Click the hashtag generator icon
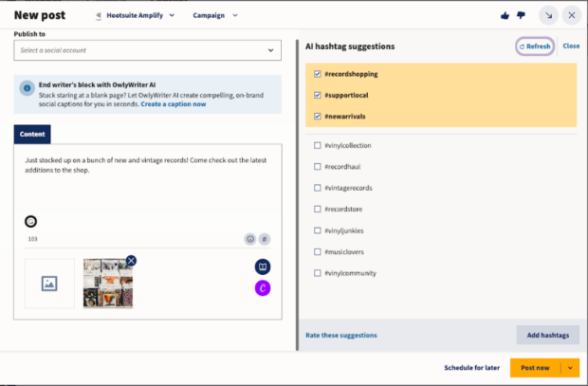This screenshot has width=588, height=386. click(265, 239)
